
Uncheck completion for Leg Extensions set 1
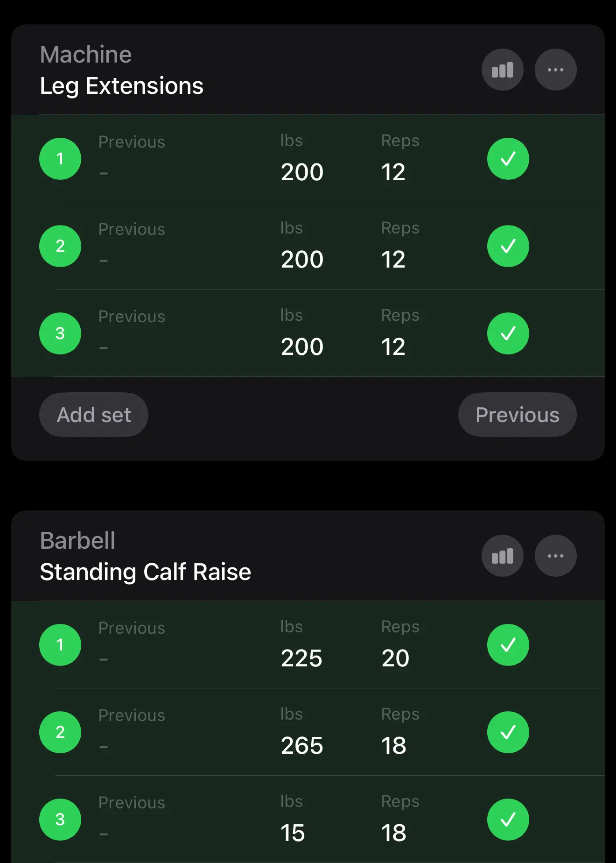click(508, 159)
